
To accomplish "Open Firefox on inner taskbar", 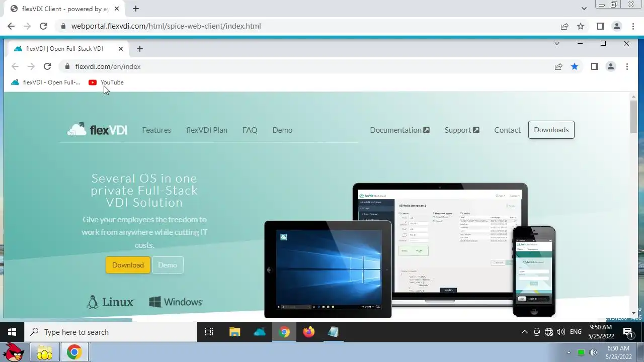I will click(309, 332).
